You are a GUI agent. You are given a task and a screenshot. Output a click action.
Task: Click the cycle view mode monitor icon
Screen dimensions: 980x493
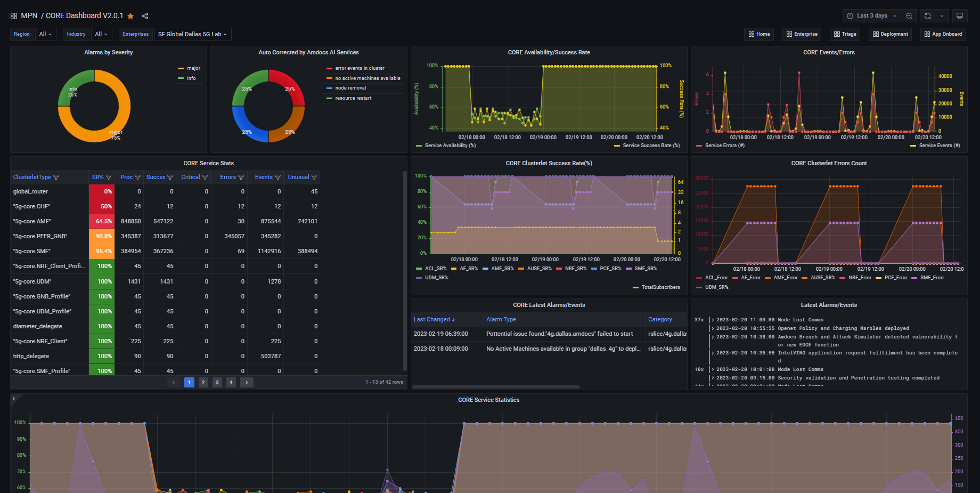(x=960, y=16)
